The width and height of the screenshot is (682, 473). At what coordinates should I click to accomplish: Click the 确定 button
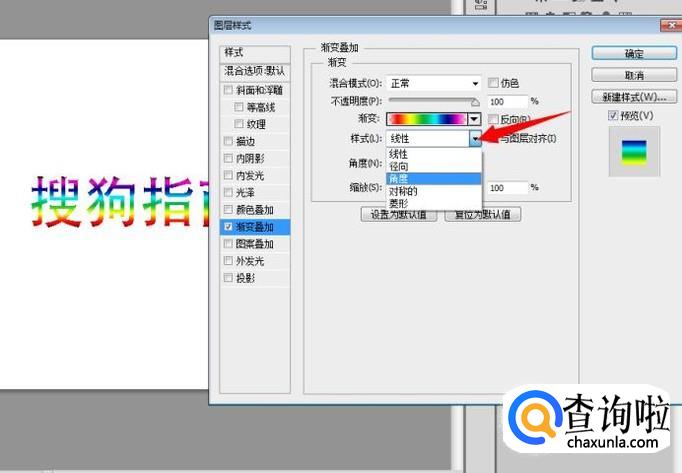[x=634, y=54]
